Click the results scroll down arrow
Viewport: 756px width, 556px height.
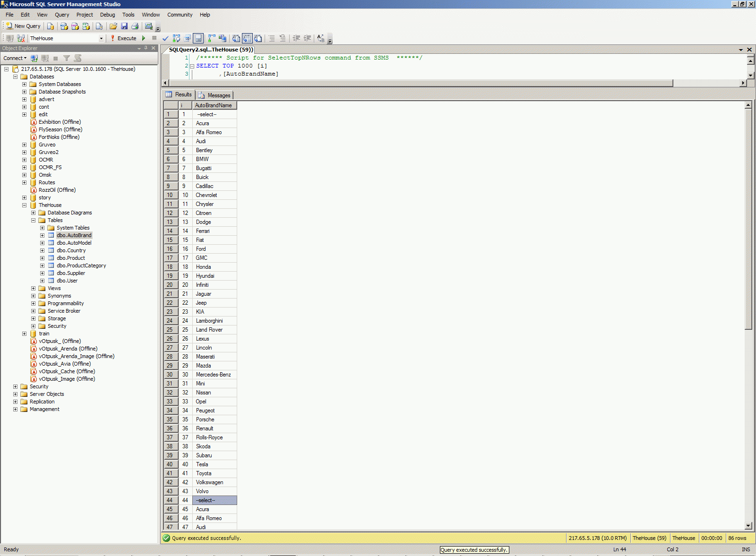[748, 526]
